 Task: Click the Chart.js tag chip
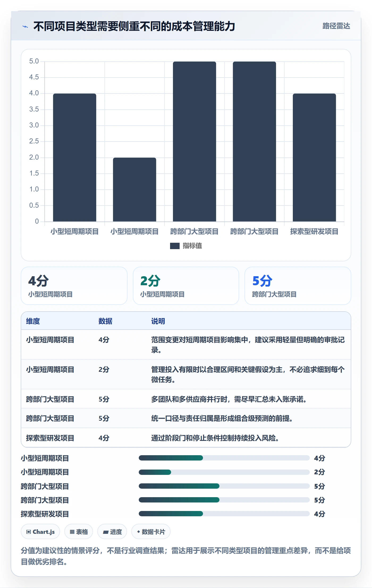pyautogui.click(x=40, y=532)
